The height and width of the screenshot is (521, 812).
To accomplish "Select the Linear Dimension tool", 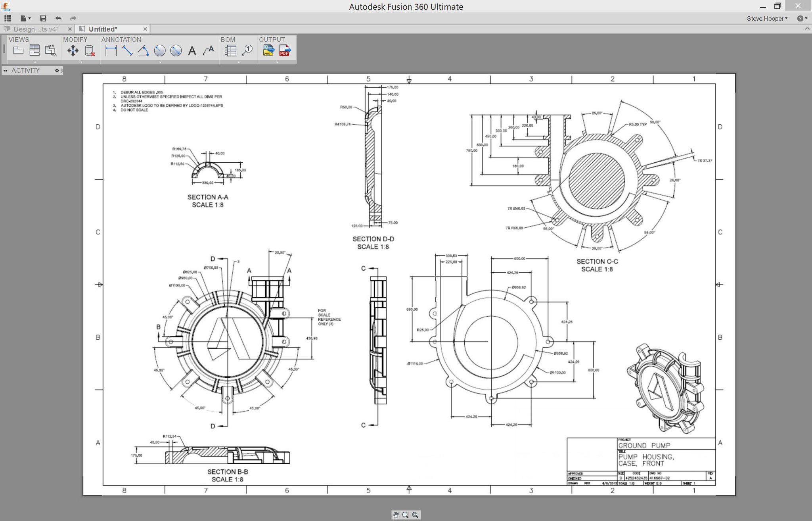I will [111, 50].
